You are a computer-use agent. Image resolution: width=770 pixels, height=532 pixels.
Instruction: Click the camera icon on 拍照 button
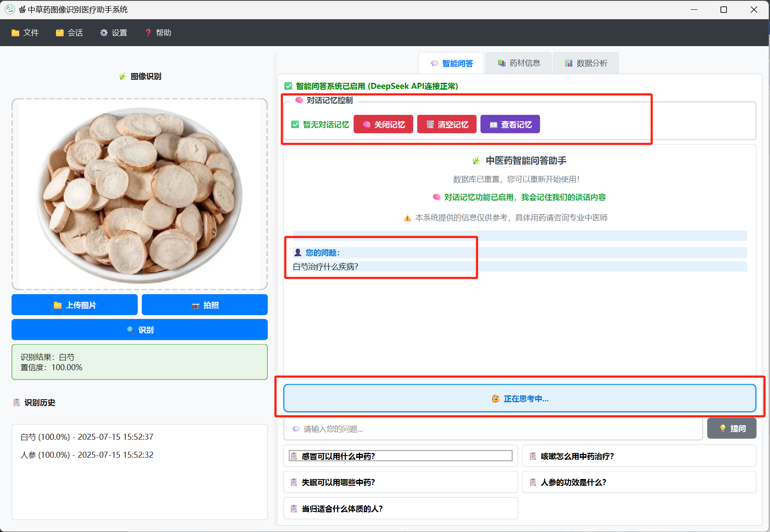[196, 306]
